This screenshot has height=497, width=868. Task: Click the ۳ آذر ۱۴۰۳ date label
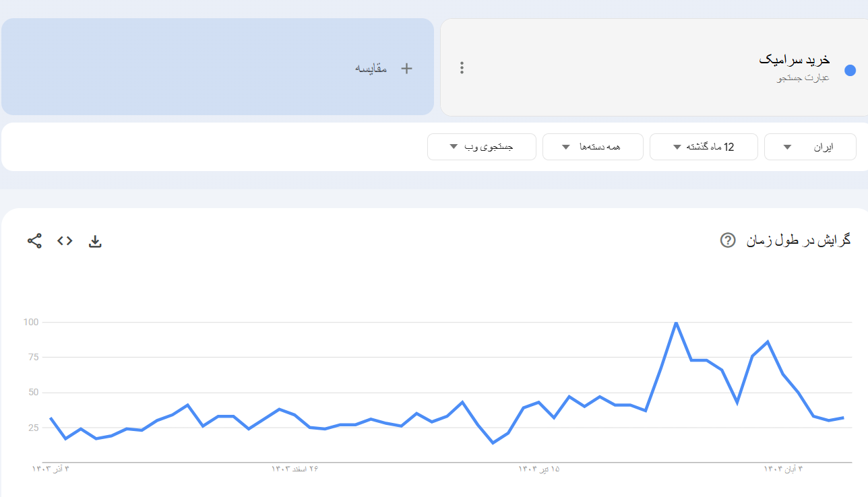(51, 468)
